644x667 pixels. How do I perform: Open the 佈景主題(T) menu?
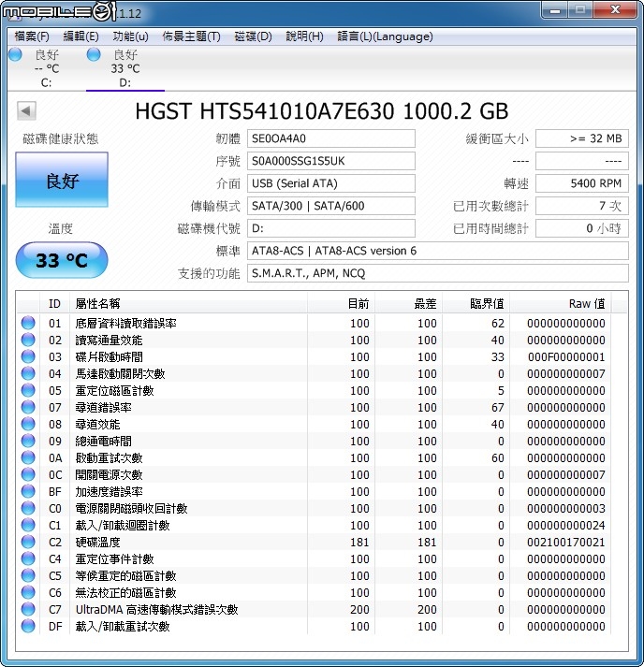click(x=191, y=36)
